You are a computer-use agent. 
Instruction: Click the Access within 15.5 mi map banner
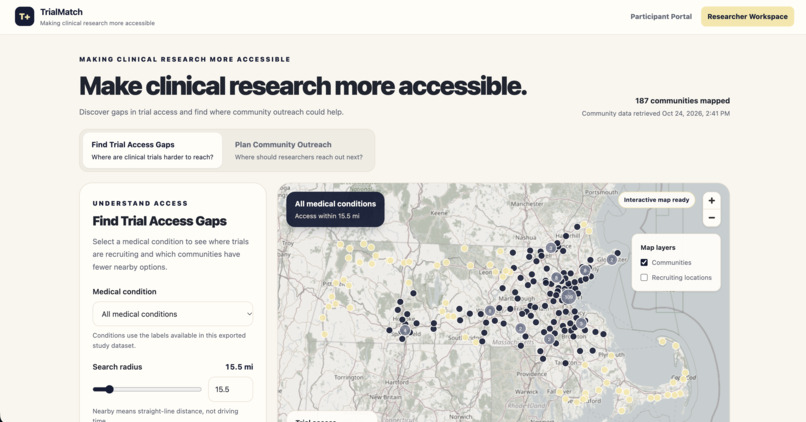pos(335,209)
